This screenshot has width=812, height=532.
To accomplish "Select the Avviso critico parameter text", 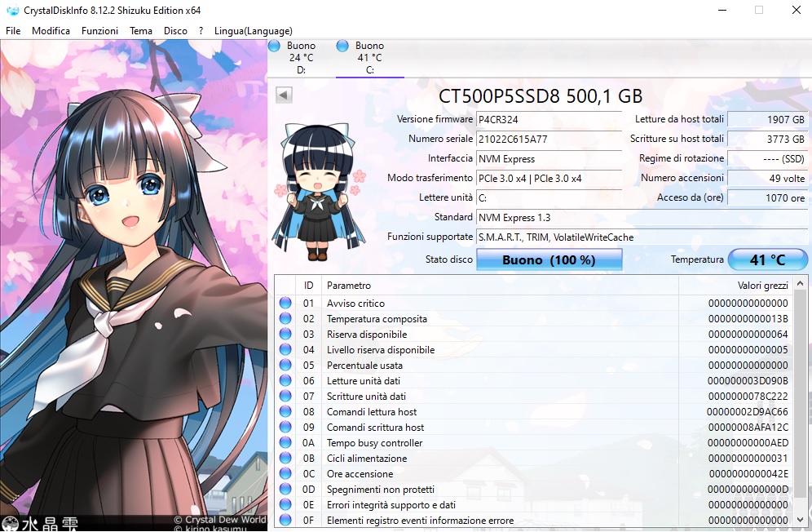I will 355,304.
